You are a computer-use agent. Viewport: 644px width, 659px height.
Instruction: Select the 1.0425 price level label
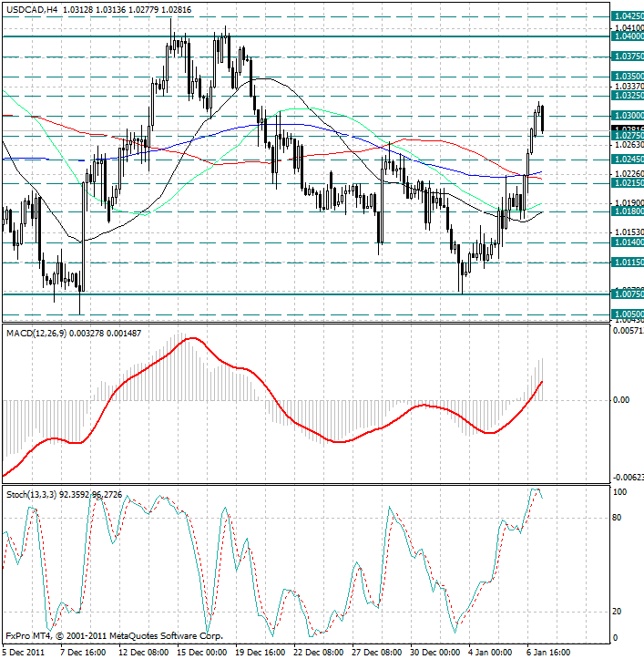click(x=628, y=16)
